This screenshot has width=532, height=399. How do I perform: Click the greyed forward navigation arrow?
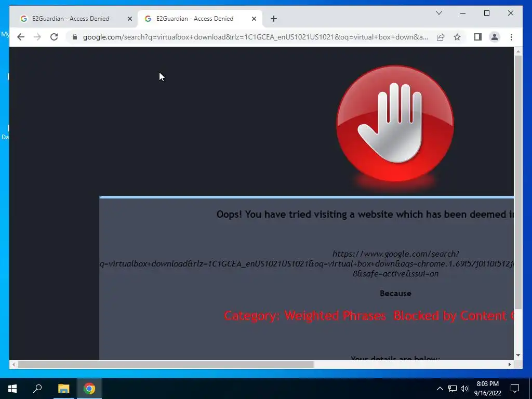[37, 37]
